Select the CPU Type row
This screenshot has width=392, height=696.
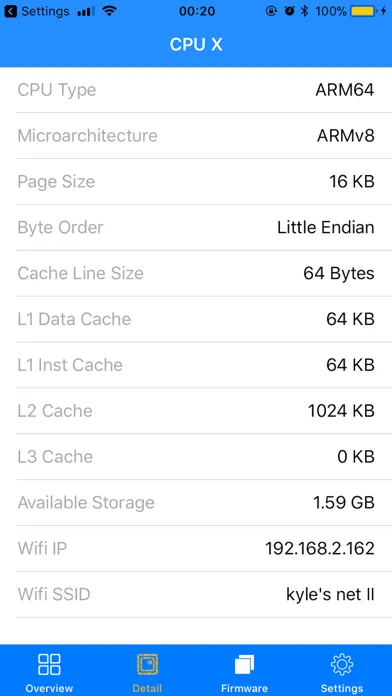tap(196, 90)
